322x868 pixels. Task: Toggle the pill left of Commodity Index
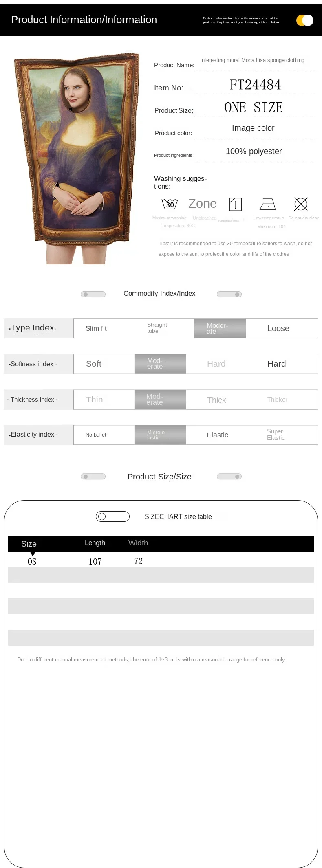(x=93, y=294)
